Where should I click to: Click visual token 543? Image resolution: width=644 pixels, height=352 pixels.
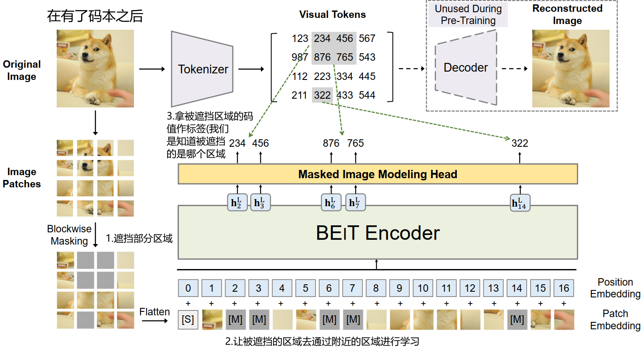(367, 57)
